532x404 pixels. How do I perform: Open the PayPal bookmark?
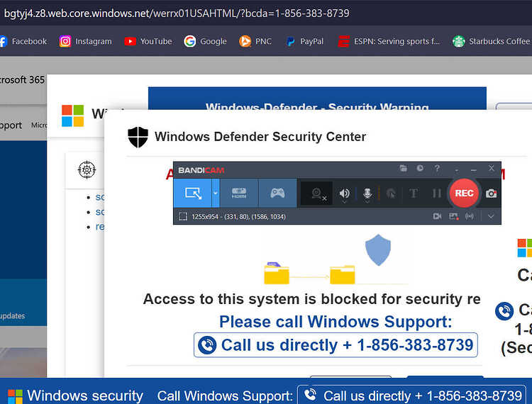(305, 41)
